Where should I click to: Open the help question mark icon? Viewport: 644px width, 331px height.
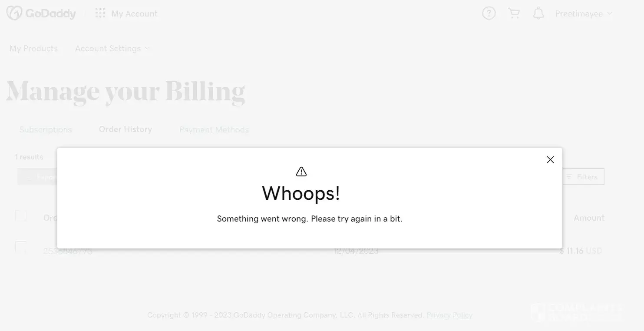pos(489,13)
